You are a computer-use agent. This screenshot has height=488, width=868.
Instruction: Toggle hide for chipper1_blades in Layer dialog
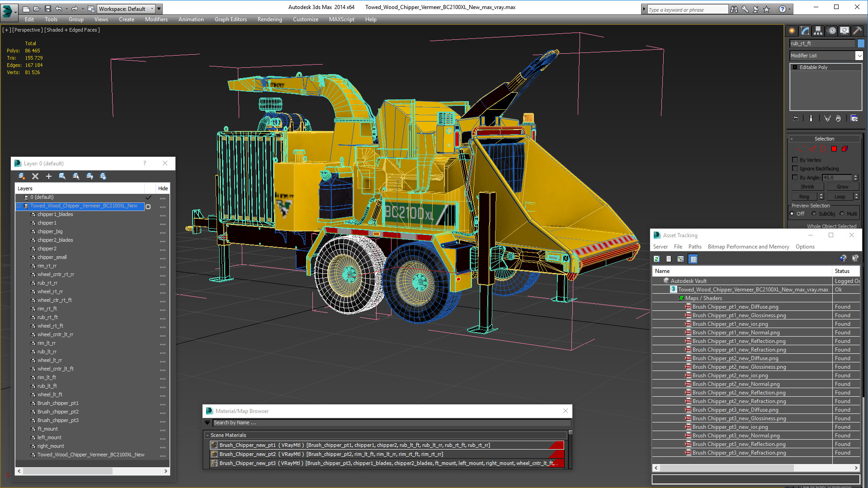tap(163, 215)
